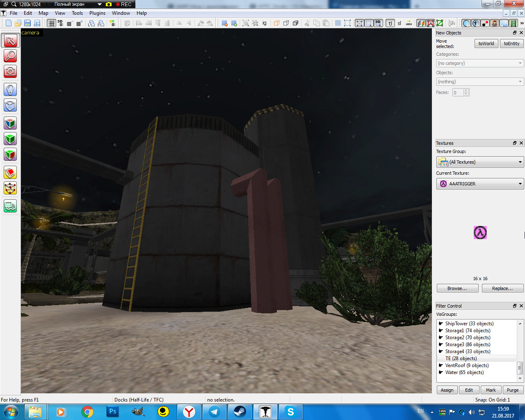The image size is (525, 420).
Task: Choose the Camera tool in left toolbar
Action: tap(10, 71)
